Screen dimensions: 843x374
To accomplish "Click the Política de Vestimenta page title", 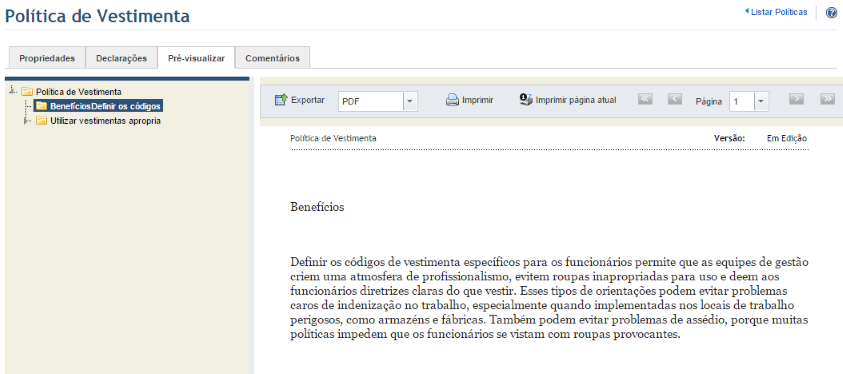I will pyautogui.click(x=97, y=16).
